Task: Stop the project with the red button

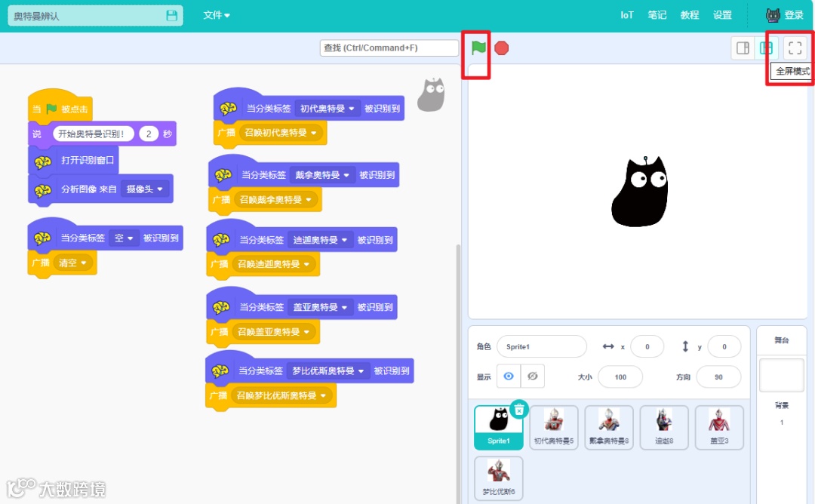Action: pyautogui.click(x=501, y=48)
